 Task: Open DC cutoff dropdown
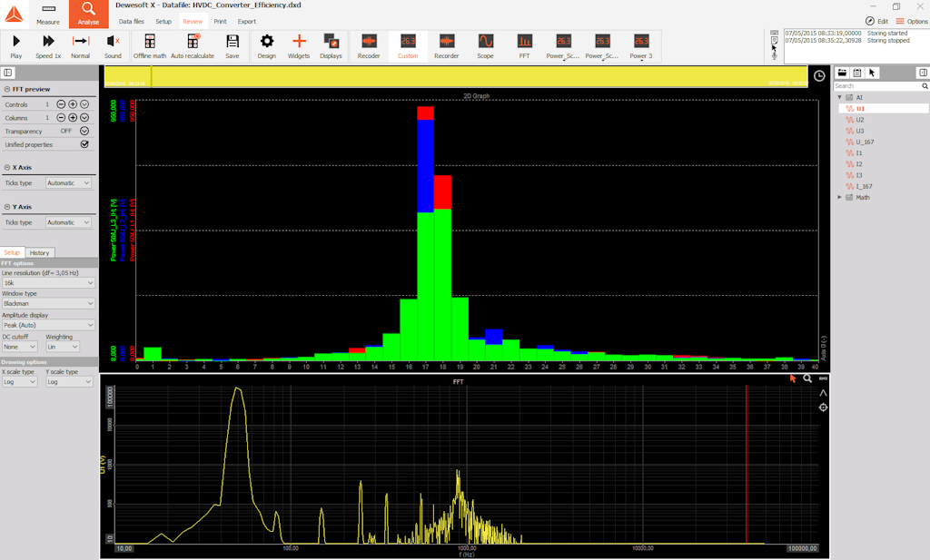[20, 347]
